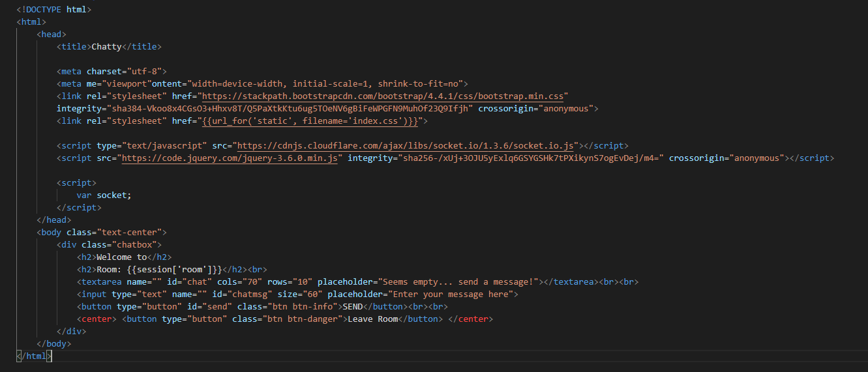This screenshot has width=868, height=372.
Task: Click the DOCTYPE html declaration line
Action: (54, 9)
